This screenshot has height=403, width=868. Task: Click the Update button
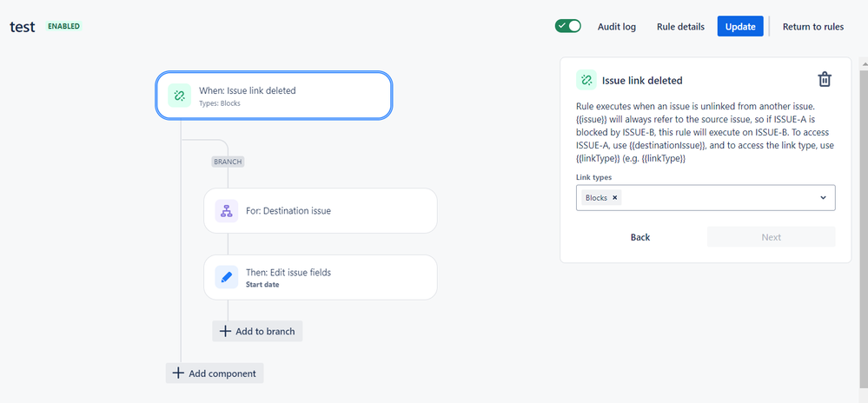pos(740,27)
